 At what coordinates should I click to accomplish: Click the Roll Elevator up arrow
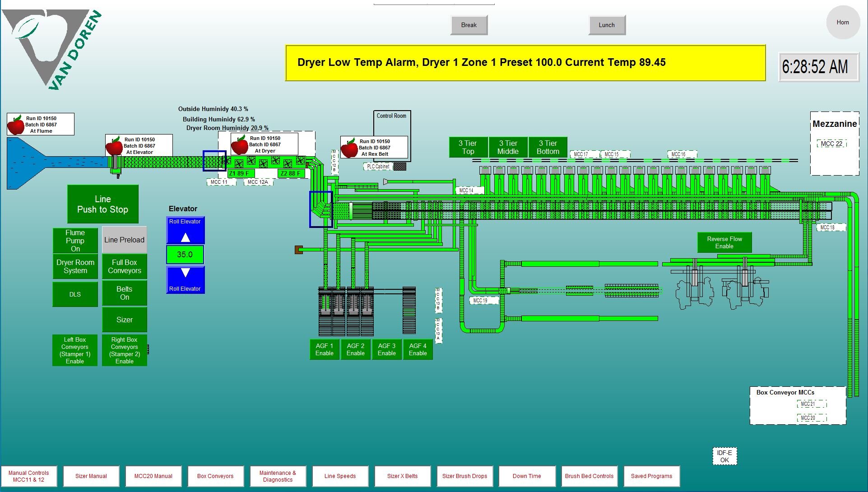tap(185, 231)
